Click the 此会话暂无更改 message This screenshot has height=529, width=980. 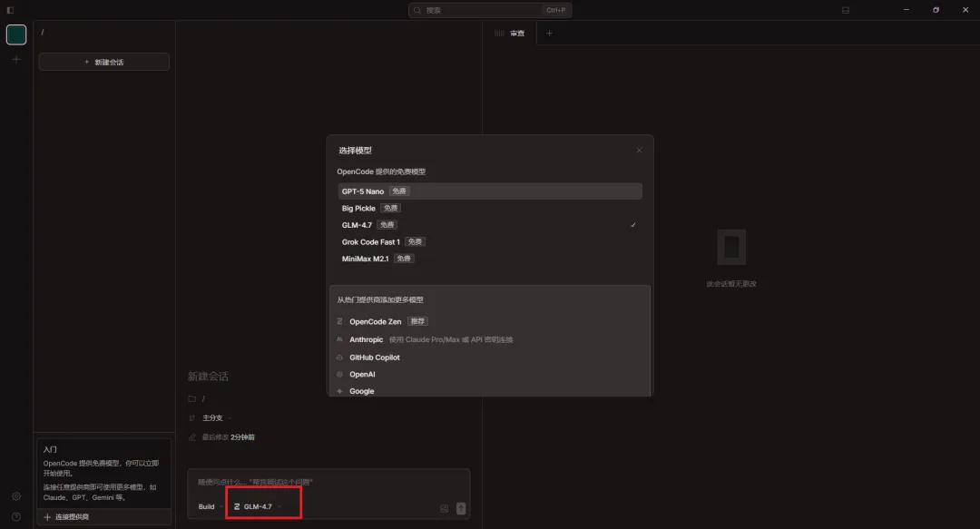[x=731, y=284]
